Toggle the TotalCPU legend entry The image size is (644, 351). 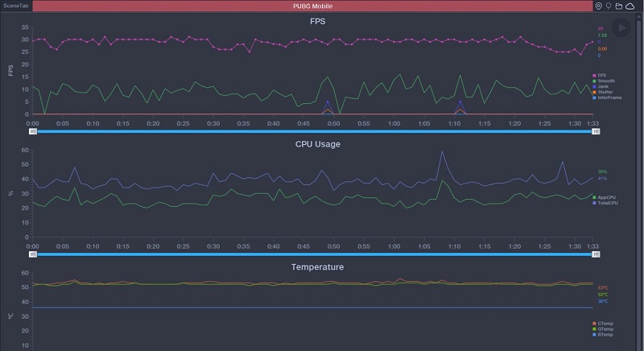click(x=605, y=203)
